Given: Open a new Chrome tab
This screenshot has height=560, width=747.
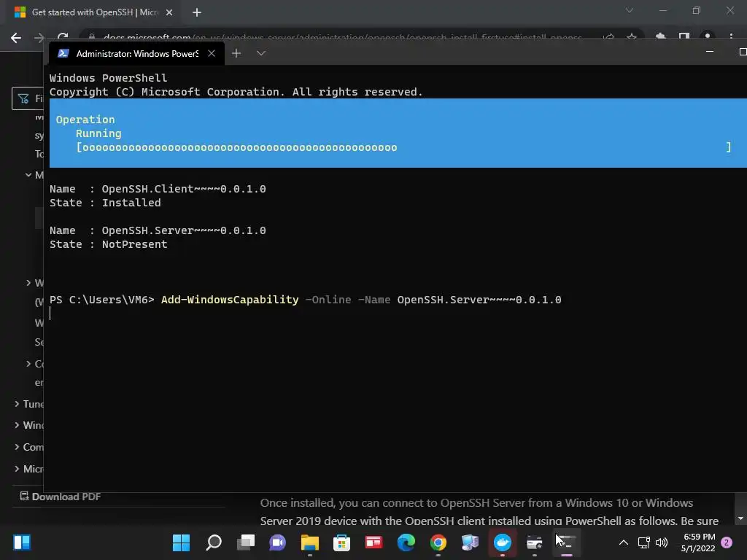Looking at the screenshot, I should pos(197,12).
